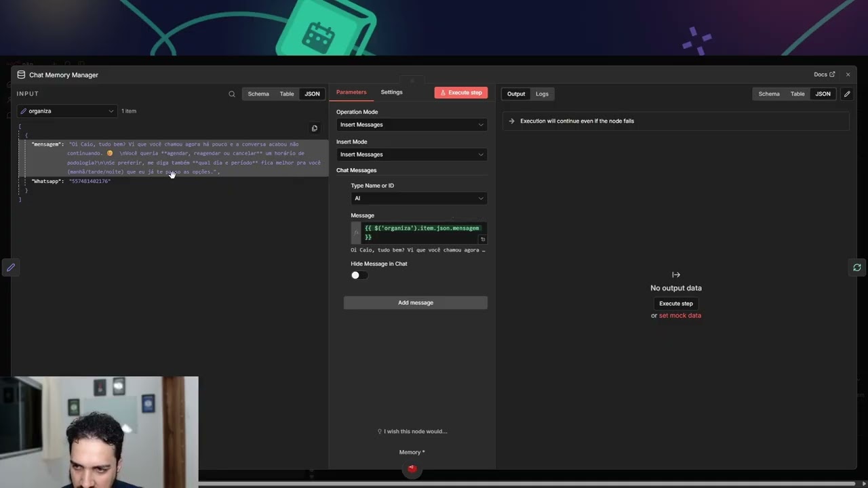
Task: Click the Message expression input field
Action: coord(424,232)
